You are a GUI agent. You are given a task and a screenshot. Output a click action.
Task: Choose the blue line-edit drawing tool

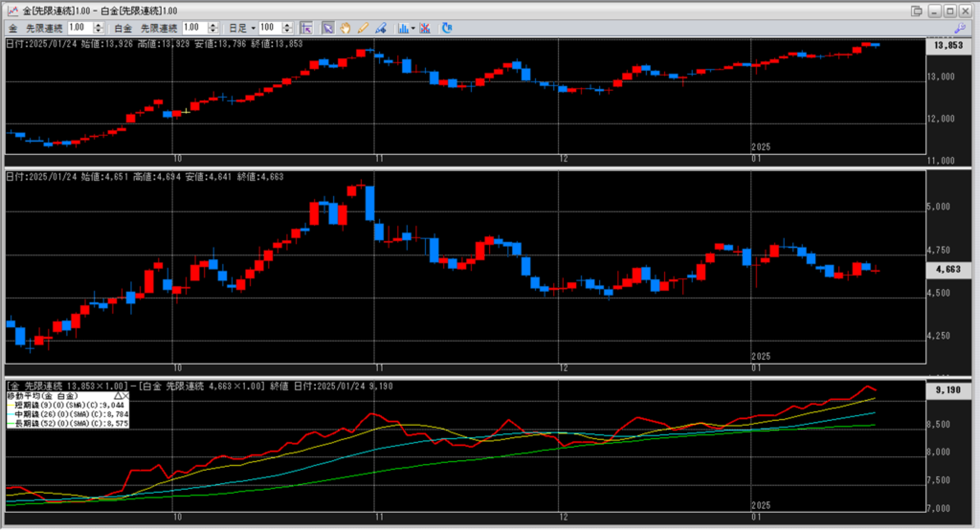[x=380, y=28]
